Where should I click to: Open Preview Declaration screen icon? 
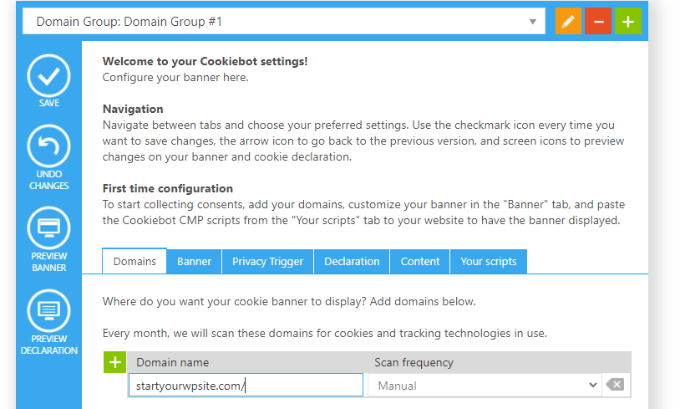(49, 311)
